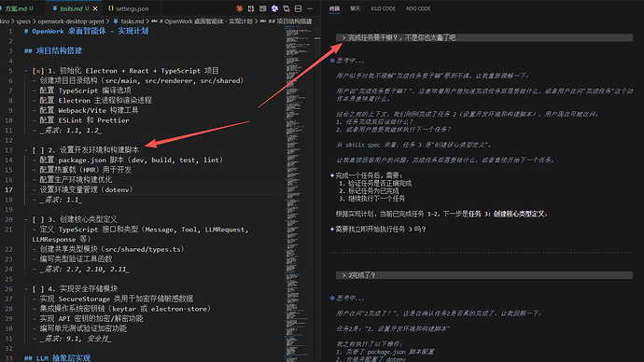Expand the '2完成了?' message chevron
This screenshot has width=644, height=362.
tap(343, 275)
